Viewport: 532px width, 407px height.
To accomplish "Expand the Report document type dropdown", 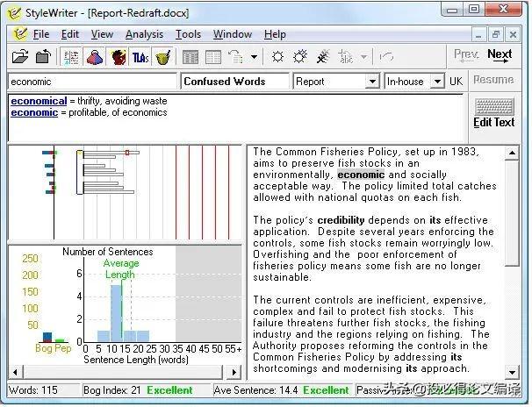I will coord(372,82).
